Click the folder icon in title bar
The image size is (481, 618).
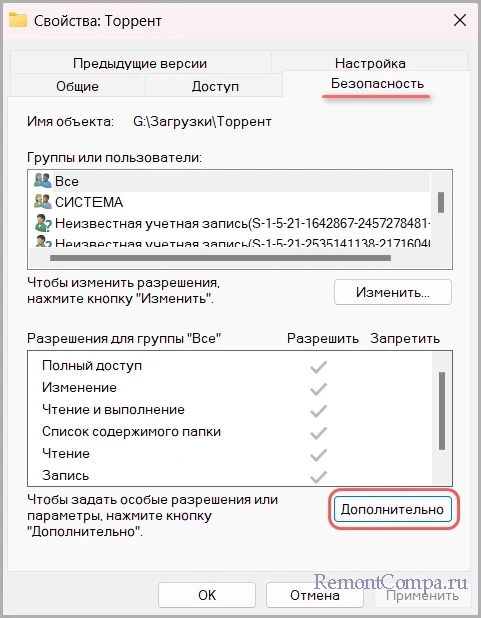(x=18, y=20)
